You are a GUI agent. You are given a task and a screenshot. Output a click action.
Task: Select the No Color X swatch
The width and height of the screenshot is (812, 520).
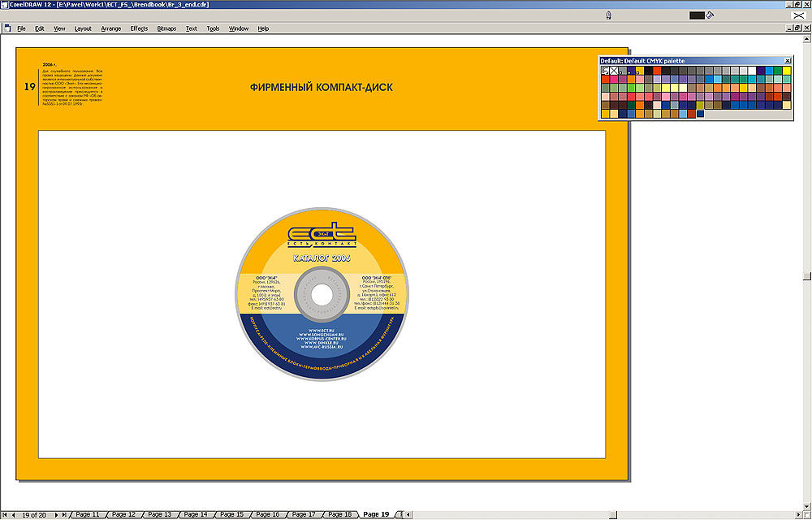click(x=614, y=71)
